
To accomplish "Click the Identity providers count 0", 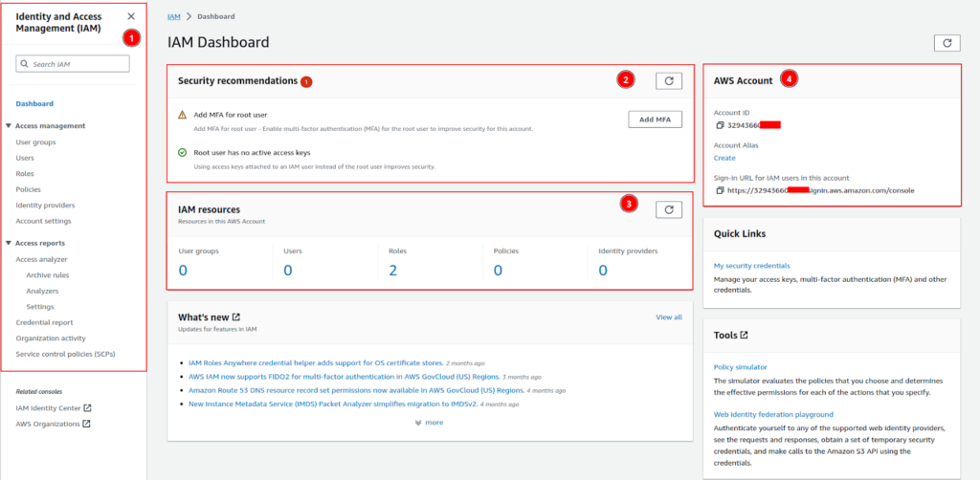I will point(603,271).
